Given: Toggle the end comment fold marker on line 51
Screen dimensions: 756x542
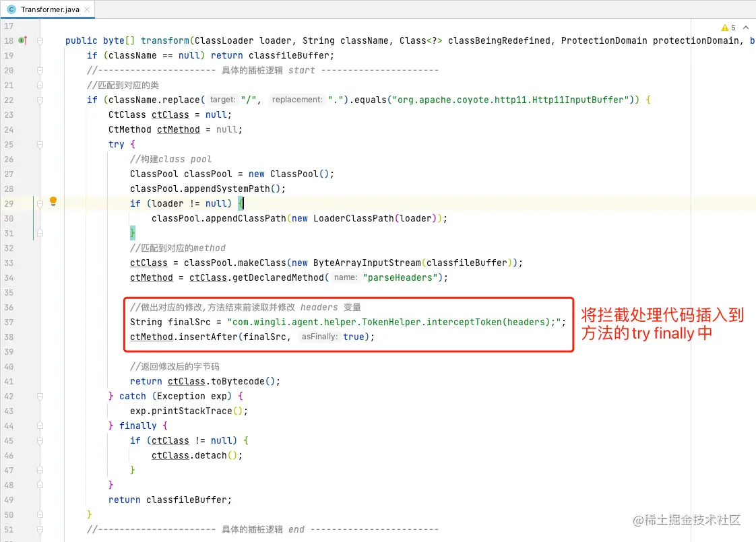Looking at the screenshot, I should point(40,529).
